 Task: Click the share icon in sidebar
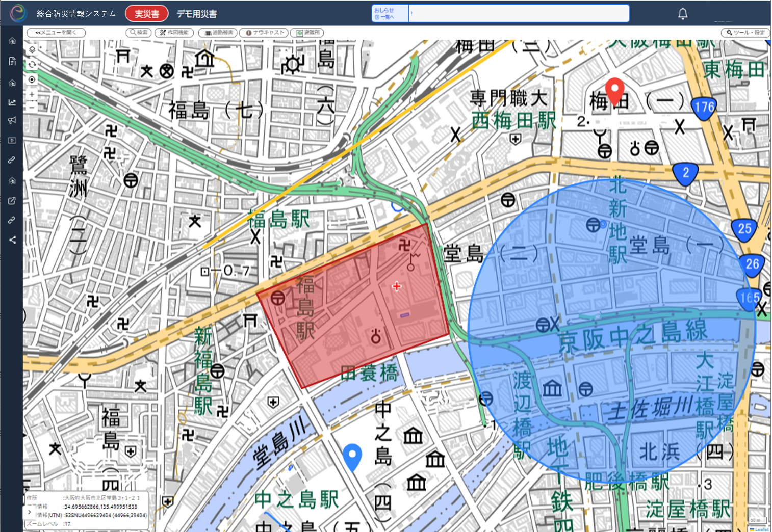click(12, 240)
